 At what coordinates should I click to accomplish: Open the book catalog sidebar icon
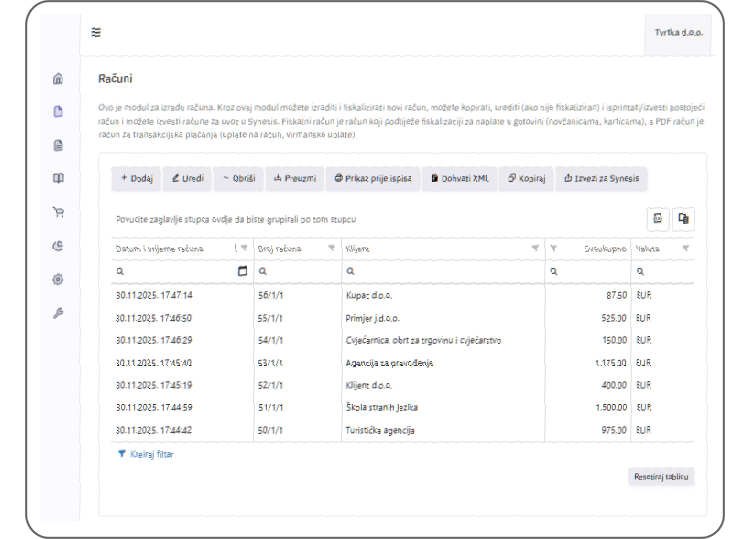click(58, 178)
